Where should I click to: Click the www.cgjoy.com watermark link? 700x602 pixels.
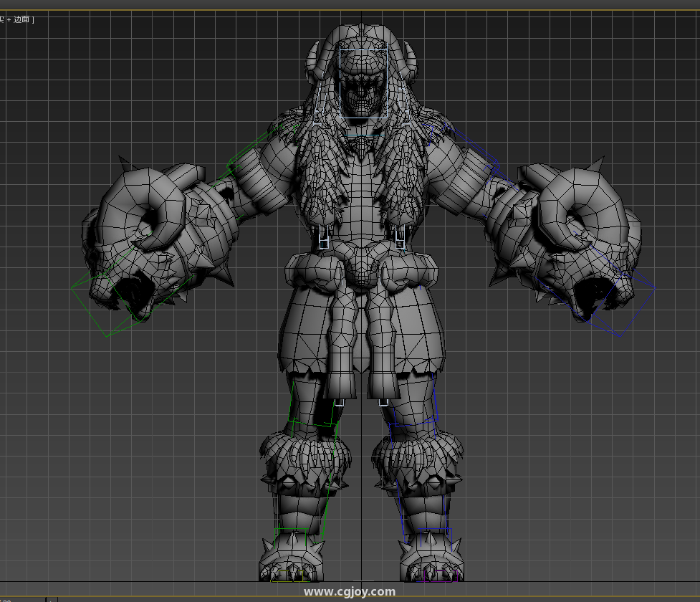coord(350,592)
